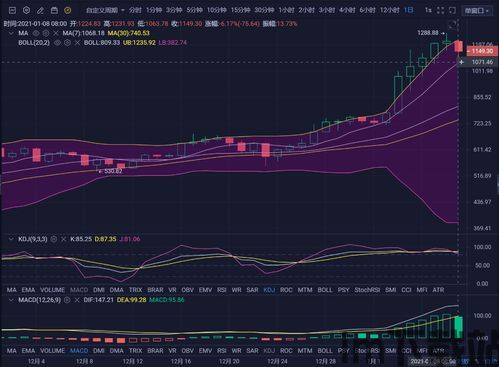499x367 pixels.
Task: Choose MACD in the KDJ panel's indicator row
Action: click(x=79, y=290)
